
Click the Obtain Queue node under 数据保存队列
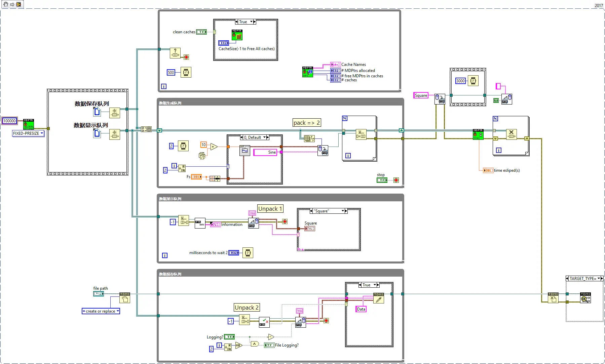(114, 113)
